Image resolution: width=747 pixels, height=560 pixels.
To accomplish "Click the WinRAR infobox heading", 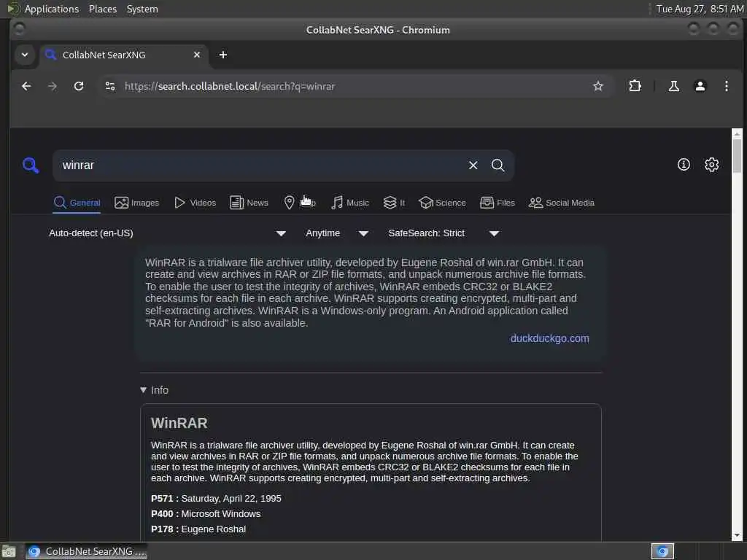I will coord(179,423).
